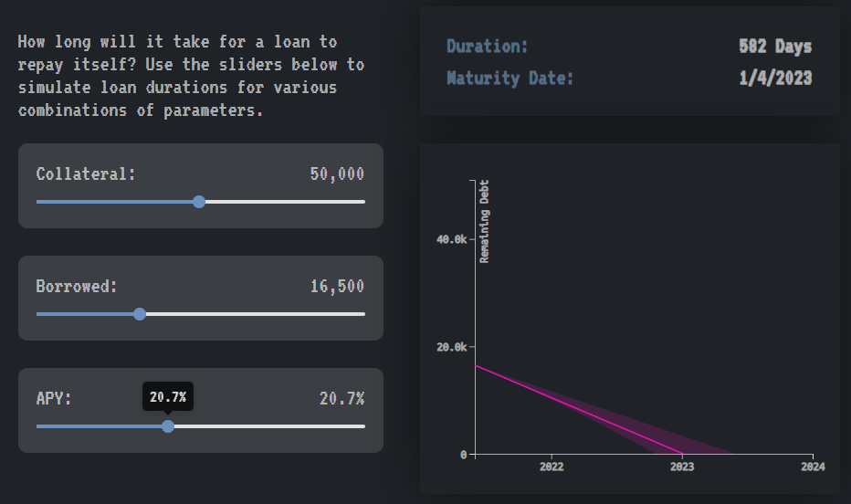Screen dimensions: 851x504
Task: Select the Borrowed value 16,500
Action: point(337,287)
